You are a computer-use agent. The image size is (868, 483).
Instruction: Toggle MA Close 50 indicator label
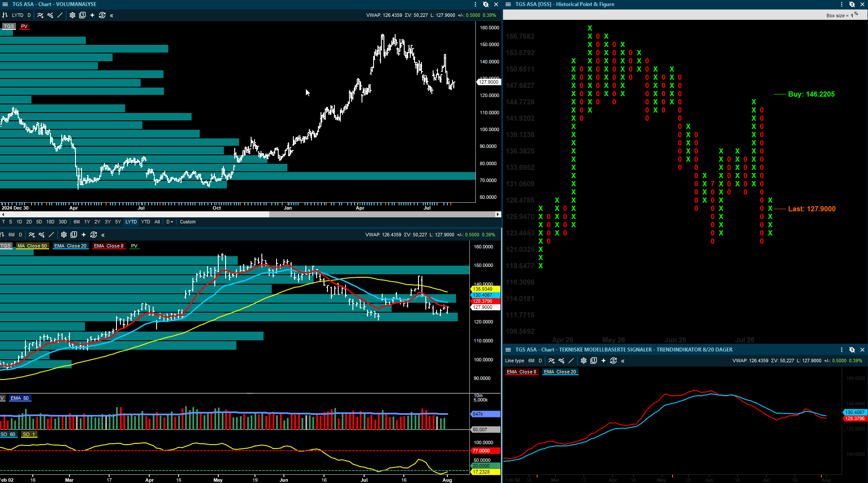pyautogui.click(x=32, y=246)
